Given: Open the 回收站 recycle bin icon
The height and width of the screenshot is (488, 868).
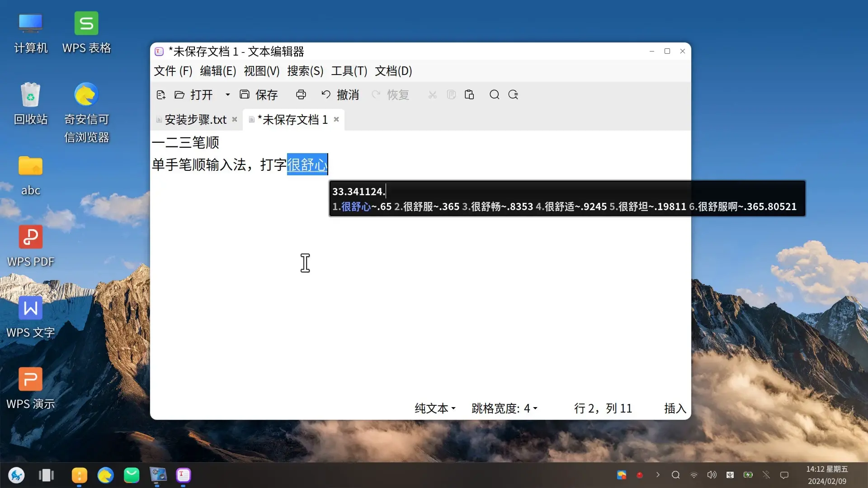Looking at the screenshot, I should (30, 104).
